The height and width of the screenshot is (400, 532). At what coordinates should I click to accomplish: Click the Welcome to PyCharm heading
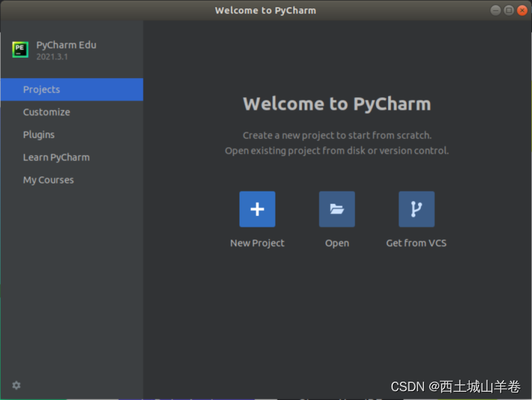[337, 103]
